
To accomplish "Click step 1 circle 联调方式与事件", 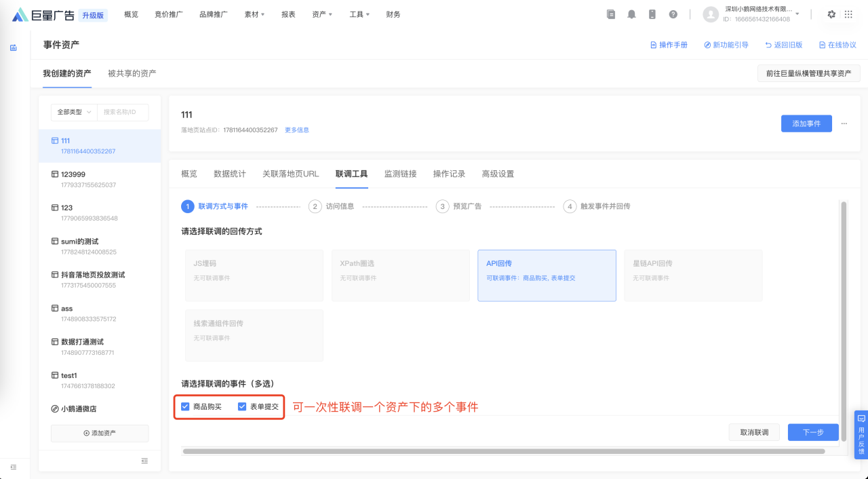I will [187, 206].
